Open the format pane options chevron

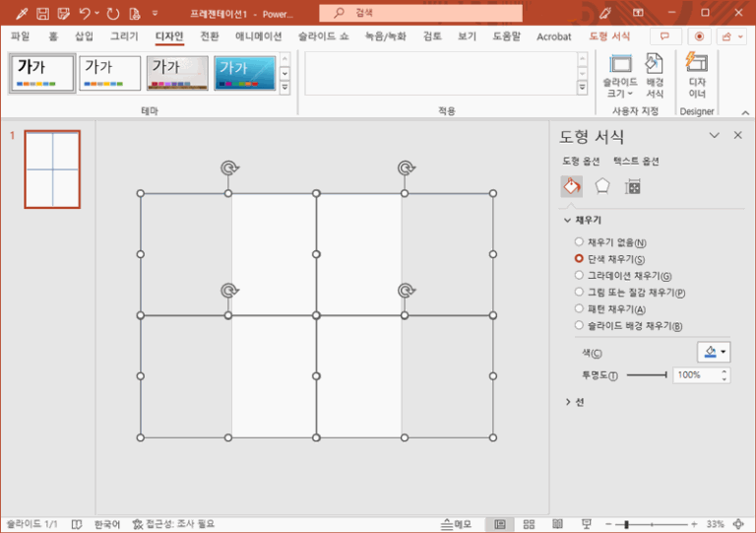[714, 136]
